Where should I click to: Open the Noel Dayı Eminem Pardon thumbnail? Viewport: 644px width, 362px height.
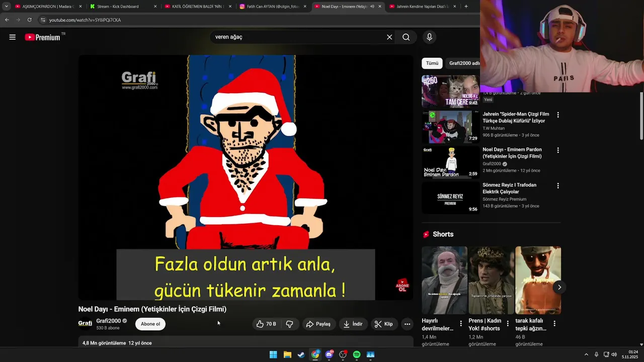pos(450,162)
